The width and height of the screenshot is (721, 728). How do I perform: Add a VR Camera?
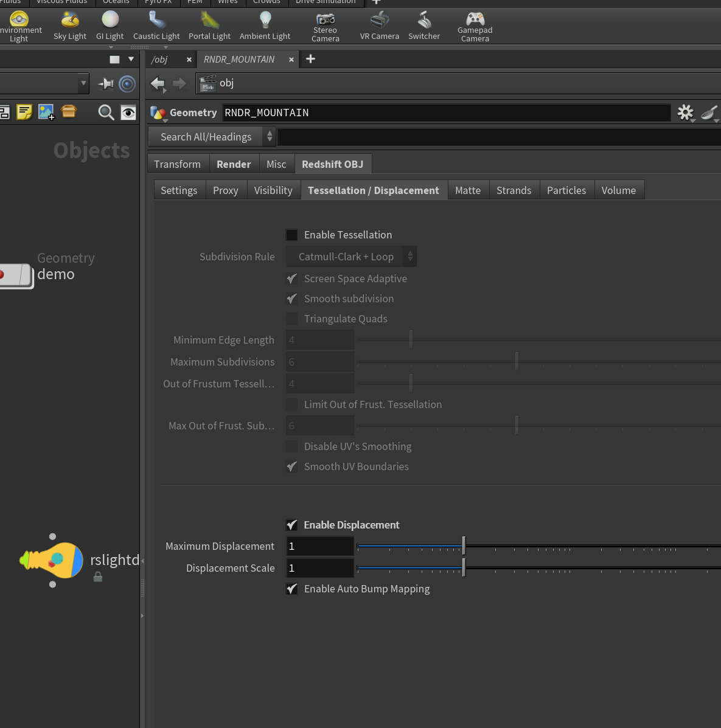pos(379,26)
